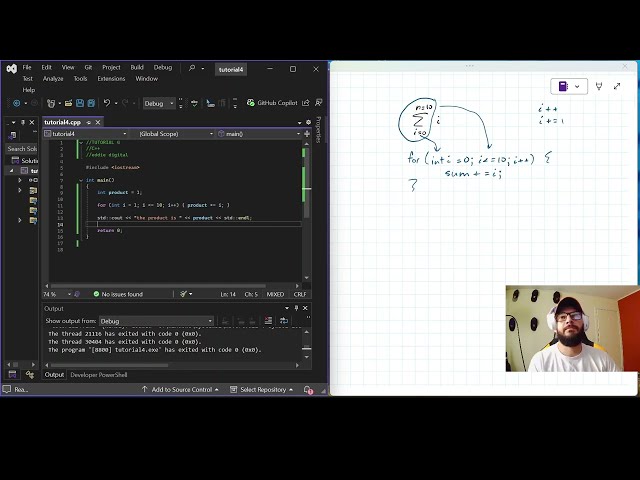Click the Undo toolbar icon

tap(107, 103)
